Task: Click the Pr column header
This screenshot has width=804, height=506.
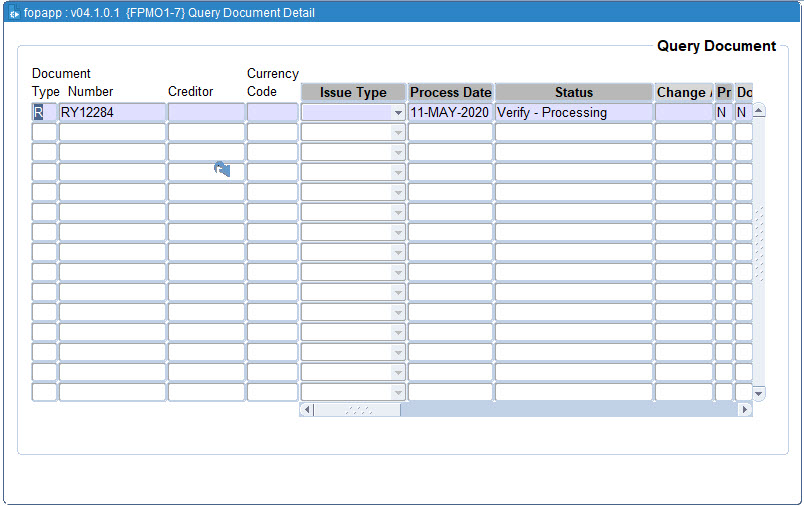Action: coord(724,92)
